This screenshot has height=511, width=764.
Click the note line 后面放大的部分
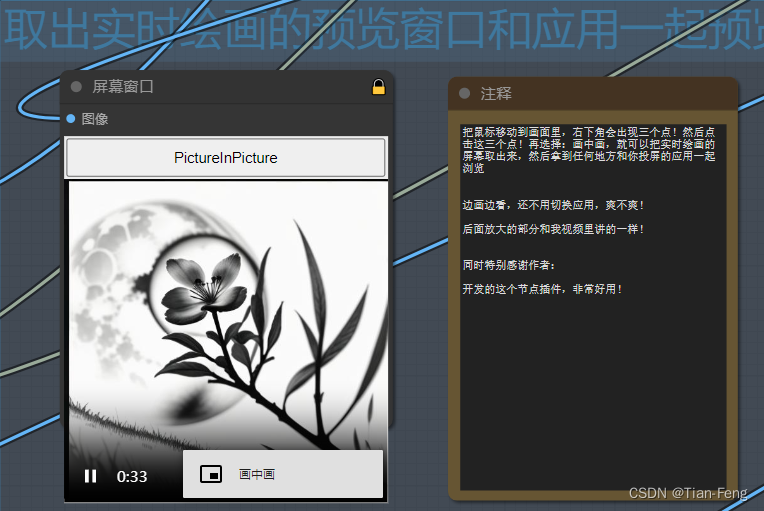tap(553, 229)
